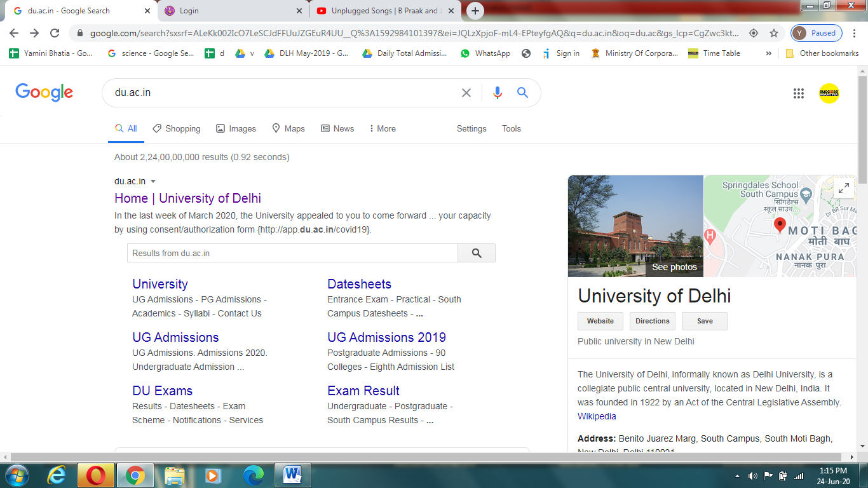Open the Paused profile menu
This screenshot has width=868, height=488.
[x=817, y=33]
